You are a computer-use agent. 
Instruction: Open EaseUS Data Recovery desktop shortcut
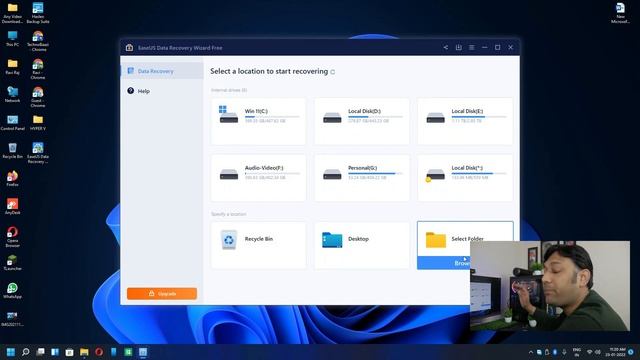pos(38,153)
